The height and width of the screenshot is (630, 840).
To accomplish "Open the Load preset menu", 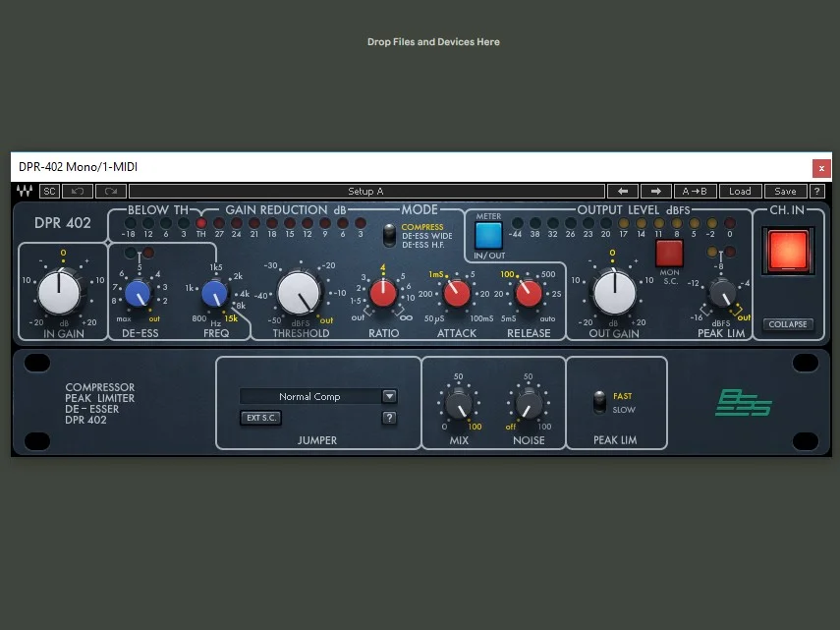I will point(740,192).
